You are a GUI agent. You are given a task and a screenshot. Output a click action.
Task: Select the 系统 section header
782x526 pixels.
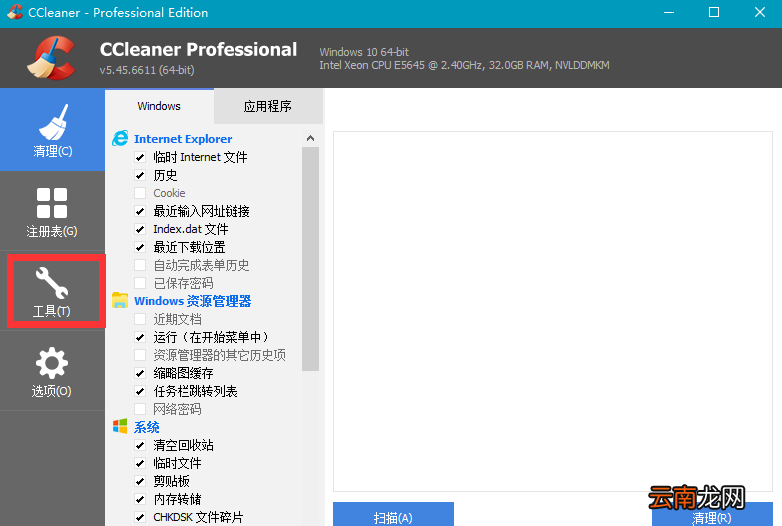pos(147,427)
